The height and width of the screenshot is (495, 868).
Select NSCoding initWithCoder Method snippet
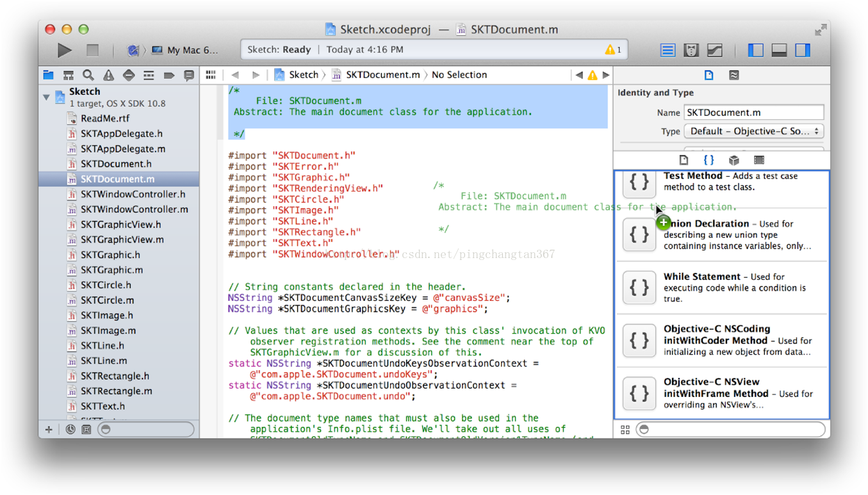tap(722, 340)
